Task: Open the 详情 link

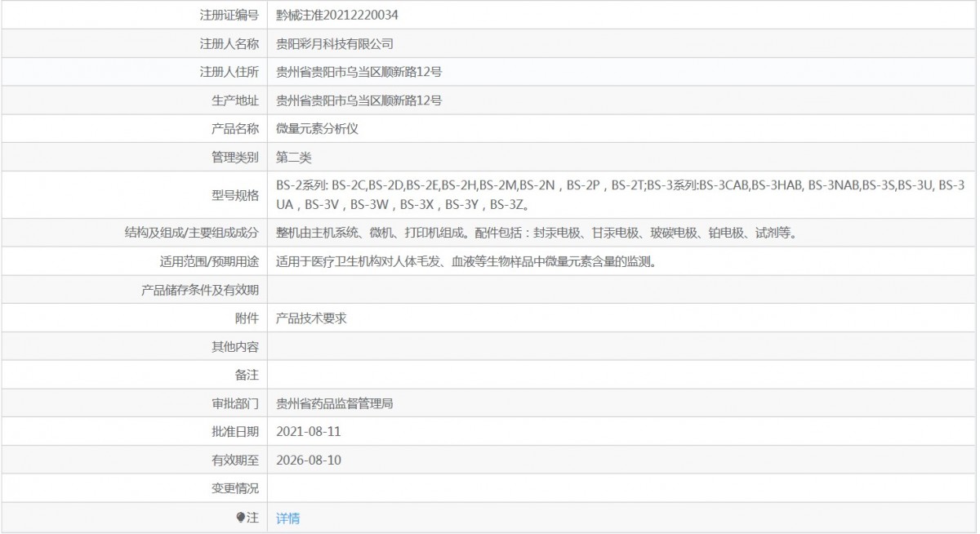Action: click(x=287, y=518)
